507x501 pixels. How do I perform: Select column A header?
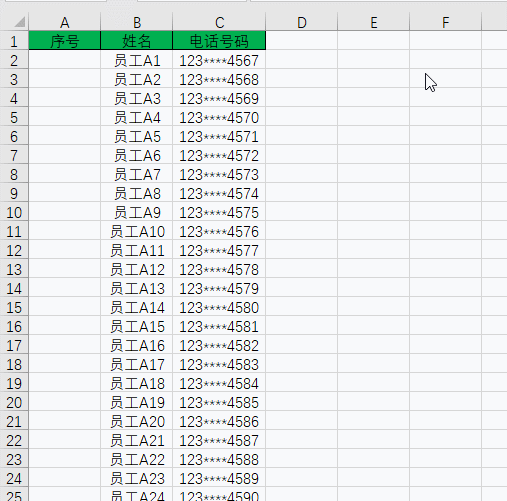click(x=64, y=22)
